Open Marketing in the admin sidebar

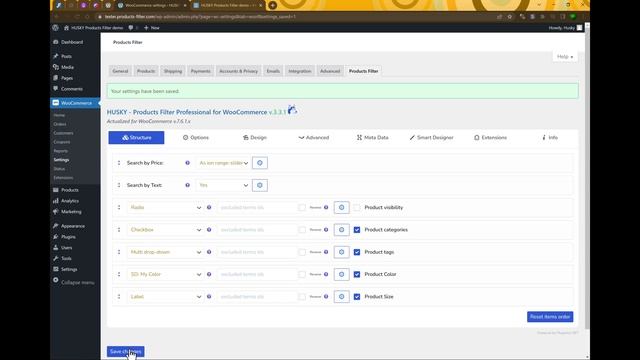click(x=71, y=211)
